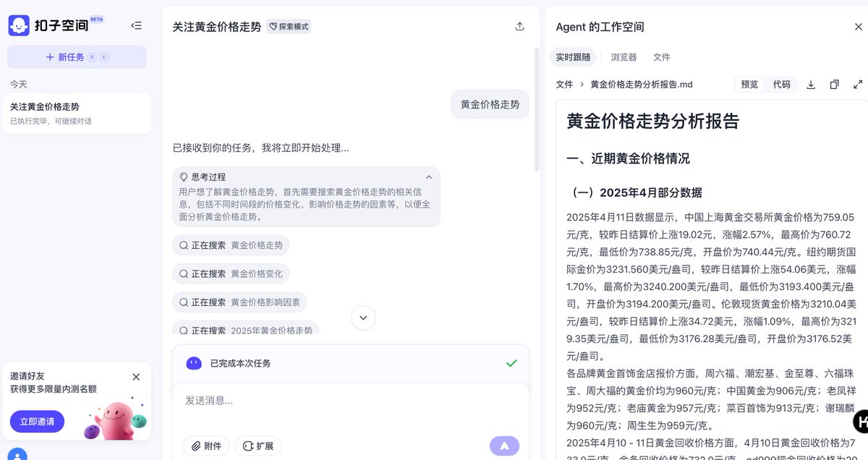Image resolution: width=868 pixels, height=460 pixels.
Task: Click the 已接收到你的任务 message text
Action: (260, 148)
